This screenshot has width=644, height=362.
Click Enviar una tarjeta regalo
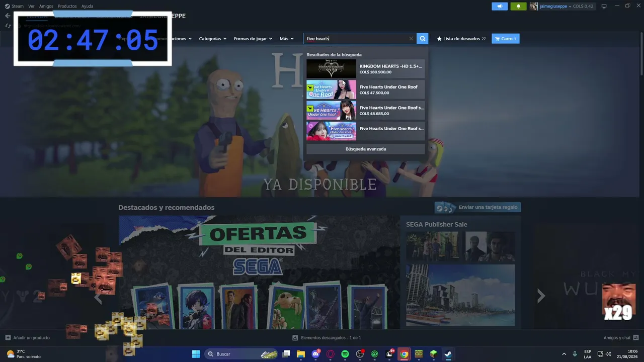(477, 207)
